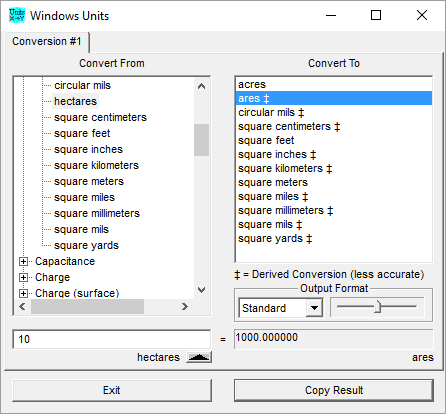This screenshot has height=414, width=446.
Task: Open the Standard output format dropdown
Action: click(x=314, y=308)
